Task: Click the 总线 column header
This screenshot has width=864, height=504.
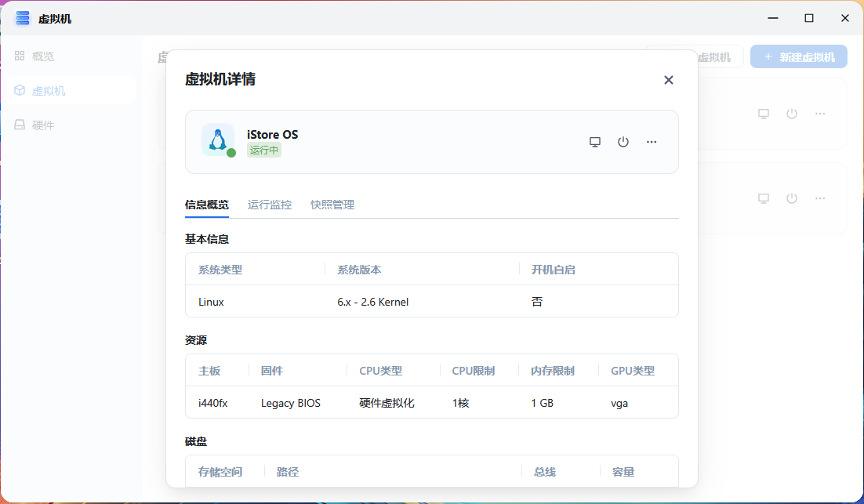Action: [545, 472]
